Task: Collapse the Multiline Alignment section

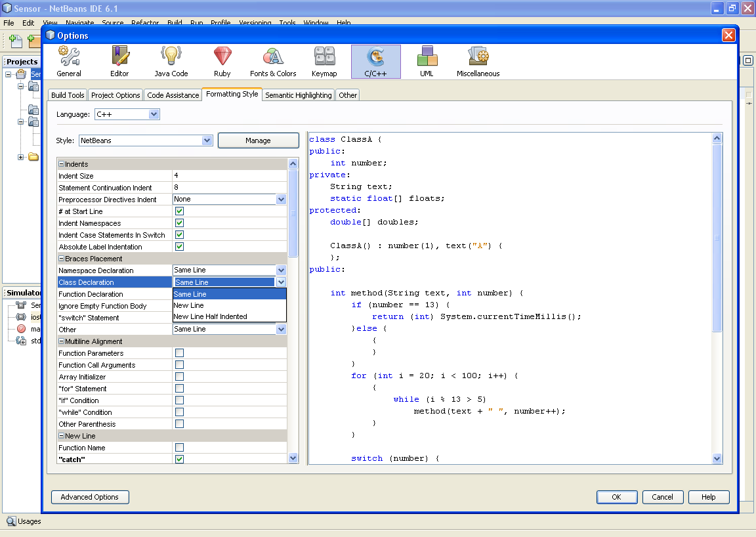Action: pos(61,341)
